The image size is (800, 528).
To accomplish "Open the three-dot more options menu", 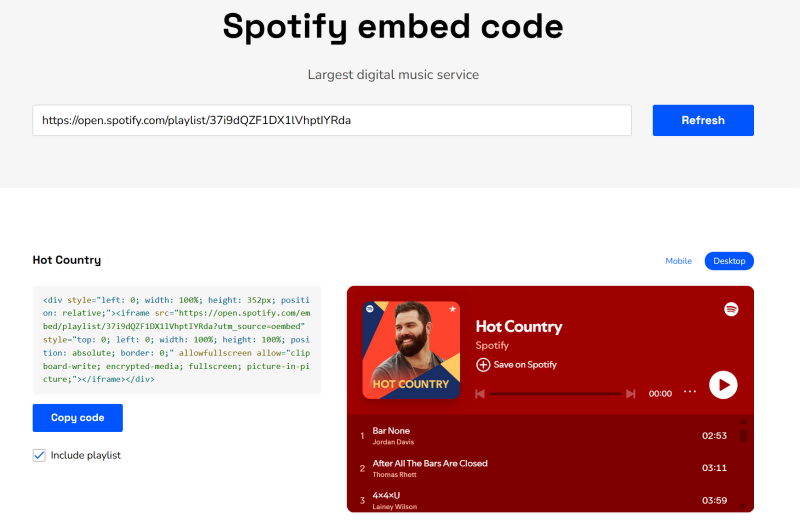I will click(689, 392).
